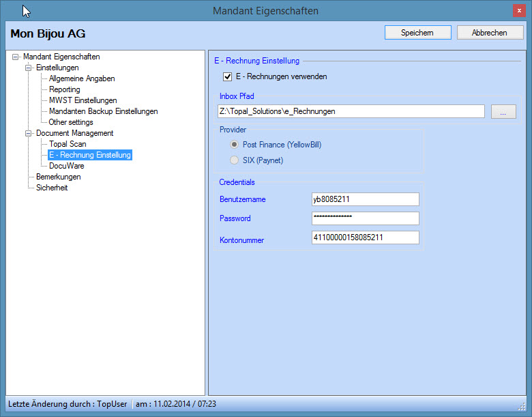
Task: Collapse the Einstellungen tree node
Action: 29,68
